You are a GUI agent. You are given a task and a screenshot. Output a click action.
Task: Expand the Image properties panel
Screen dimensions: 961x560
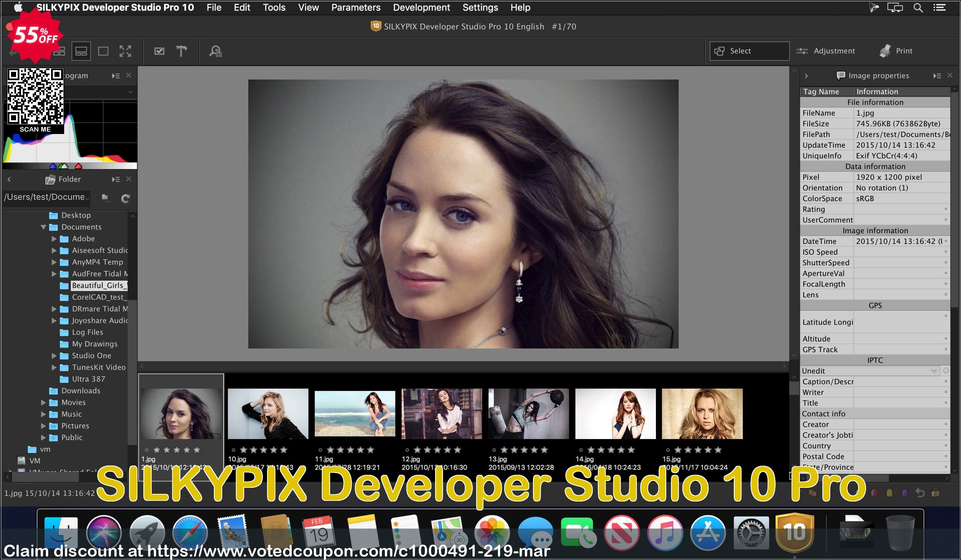(806, 76)
